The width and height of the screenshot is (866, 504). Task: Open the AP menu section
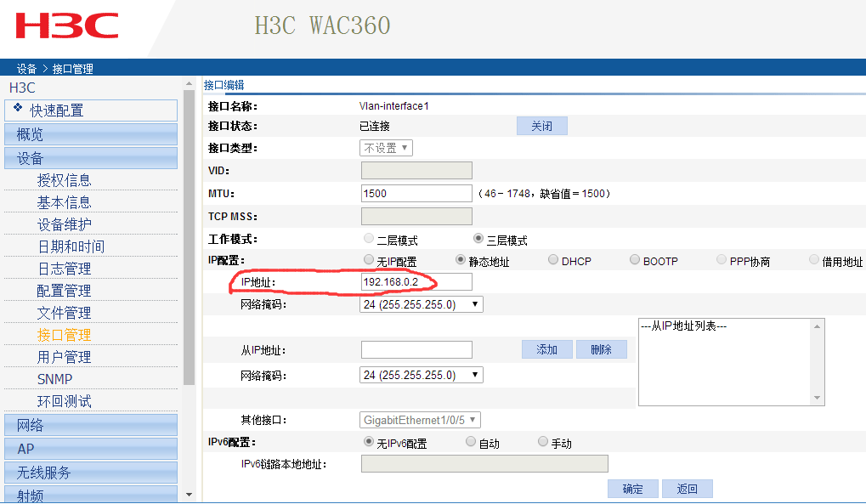coord(91,449)
